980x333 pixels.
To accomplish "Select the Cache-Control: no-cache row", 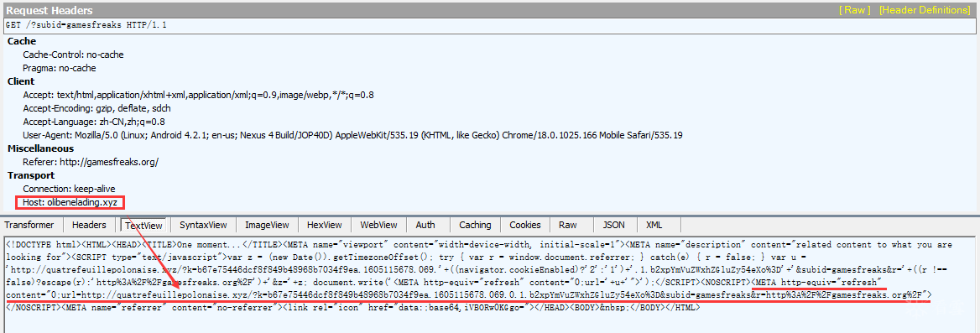I will click(73, 55).
